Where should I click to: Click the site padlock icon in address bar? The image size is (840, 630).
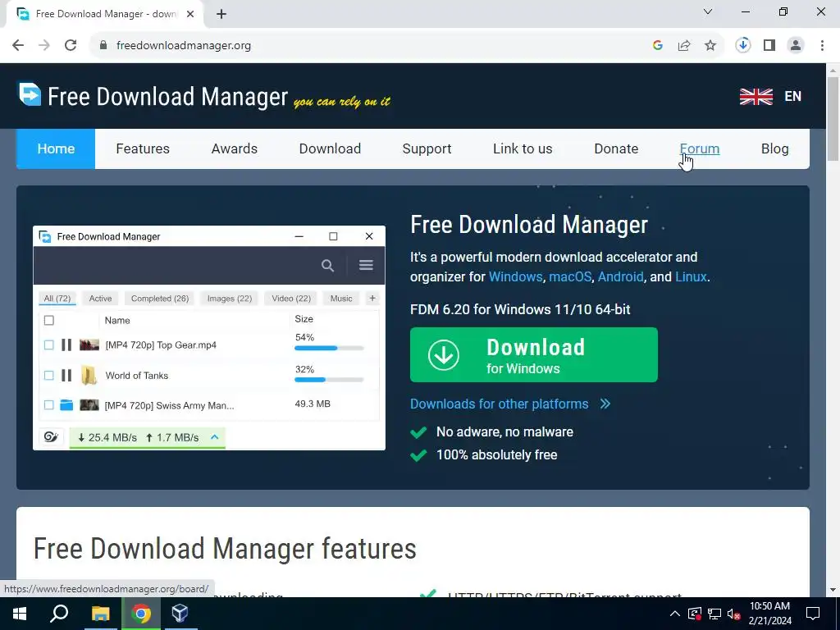click(103, 46)
